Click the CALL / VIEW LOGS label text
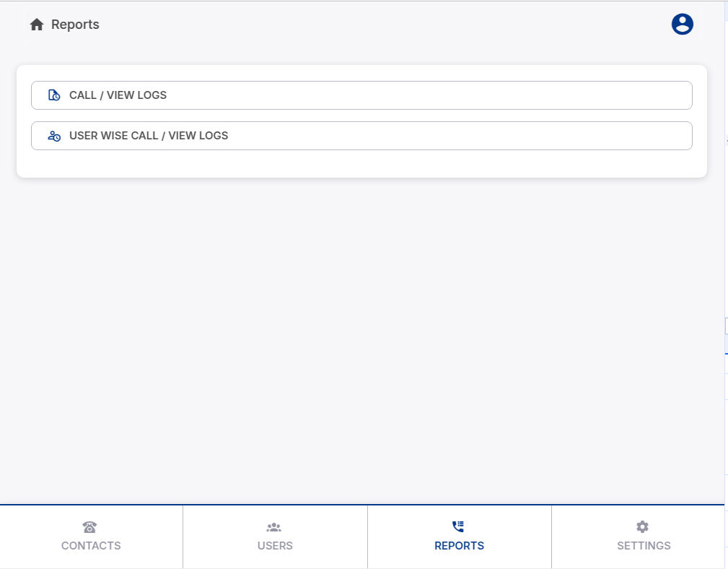 pos(118,95)
